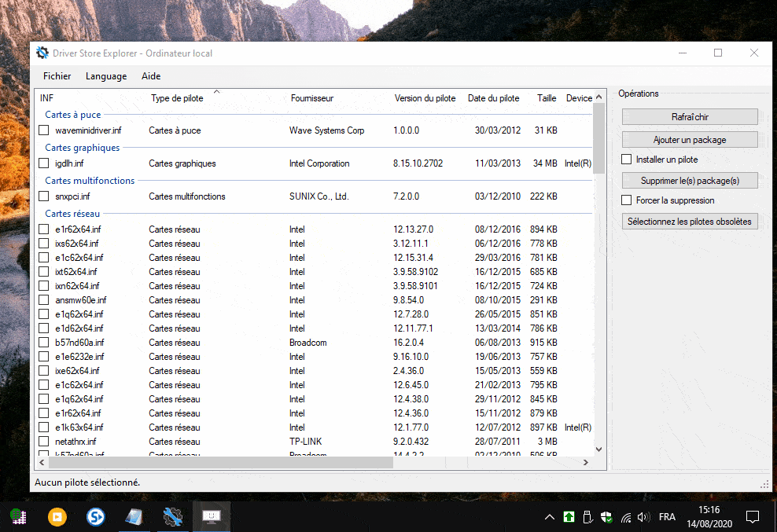777x532 pixels.
Task: Open the Fichier menu
Action: pos(57,76)
